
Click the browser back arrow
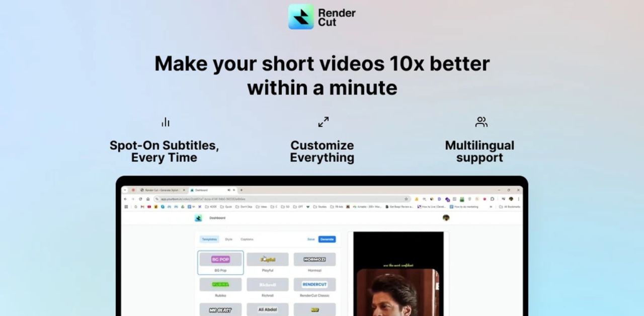click(x=126, y=199)
